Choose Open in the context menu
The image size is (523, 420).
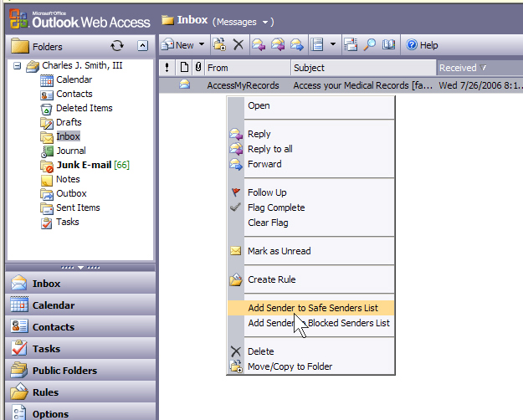tap(310, 105)
